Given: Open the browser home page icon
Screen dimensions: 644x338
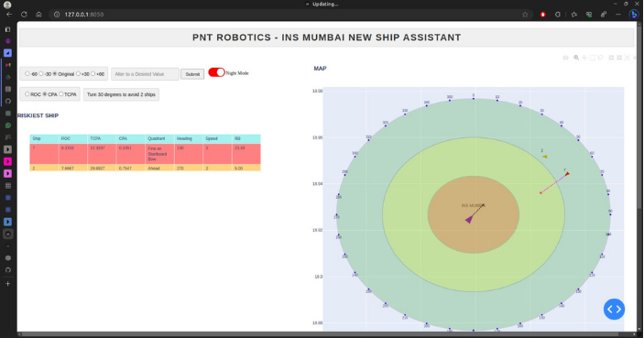Looking at the screenshot, I should (38, 15).
